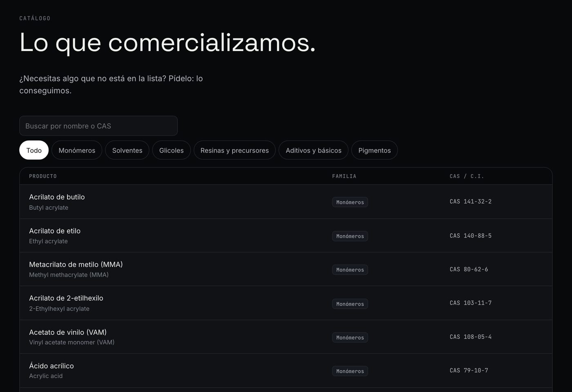Click the 'CAS 140-88-5' value
The image size is (572, 392).
(x=471, y=236)
